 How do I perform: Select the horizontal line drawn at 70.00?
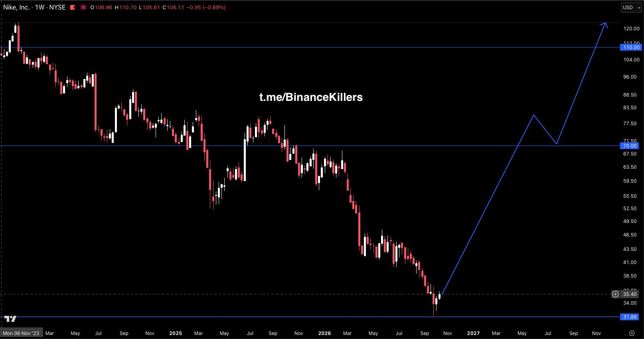[x=310, y=146]
